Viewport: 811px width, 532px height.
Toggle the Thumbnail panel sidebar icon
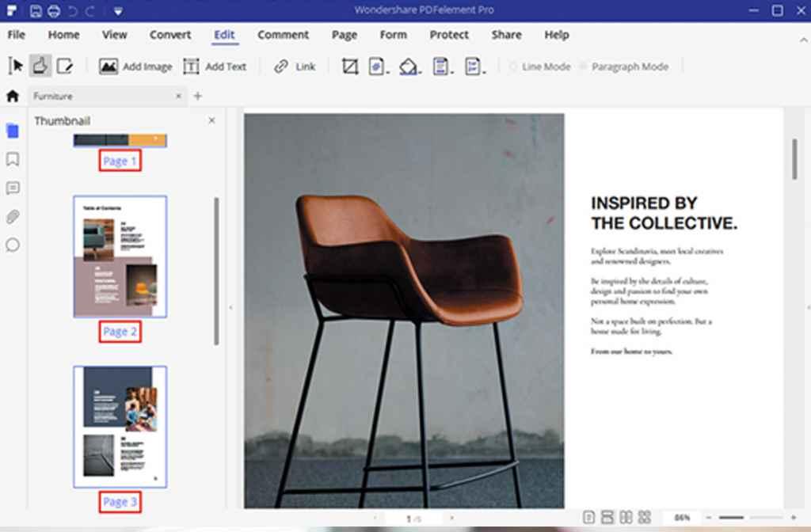[x=13, y=131]
